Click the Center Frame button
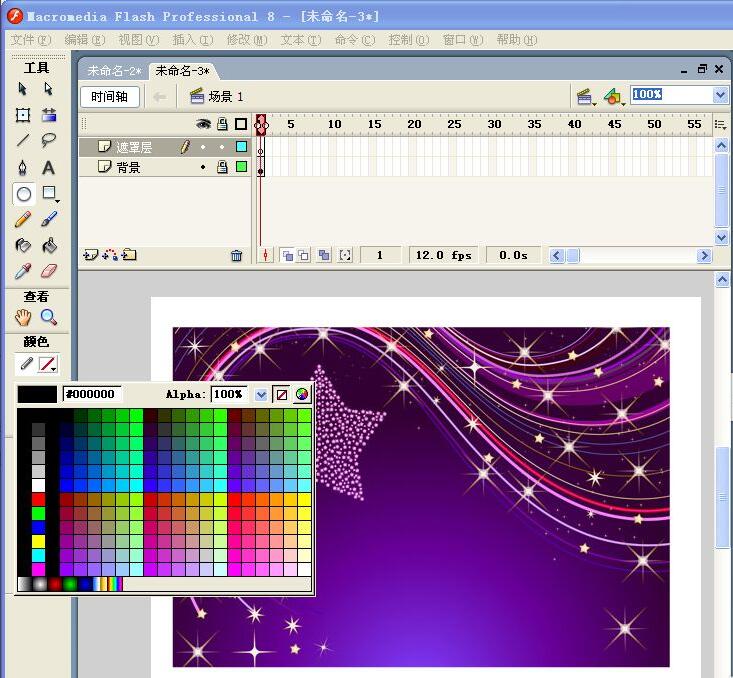This screenshot has width=733, height=678. (x=266, y=255)
